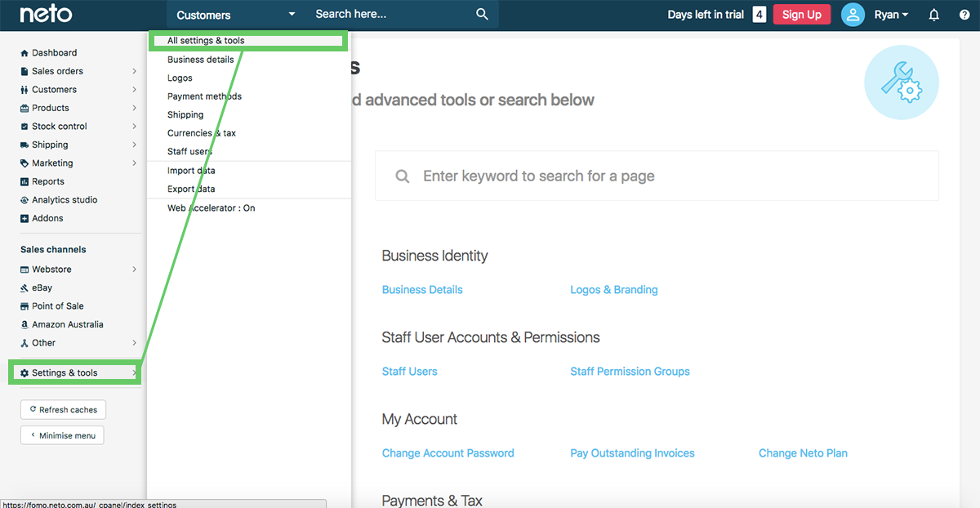This screenshot has height=508, width=980.
Task: Click the Dashboard home icon
Action: 24,53
